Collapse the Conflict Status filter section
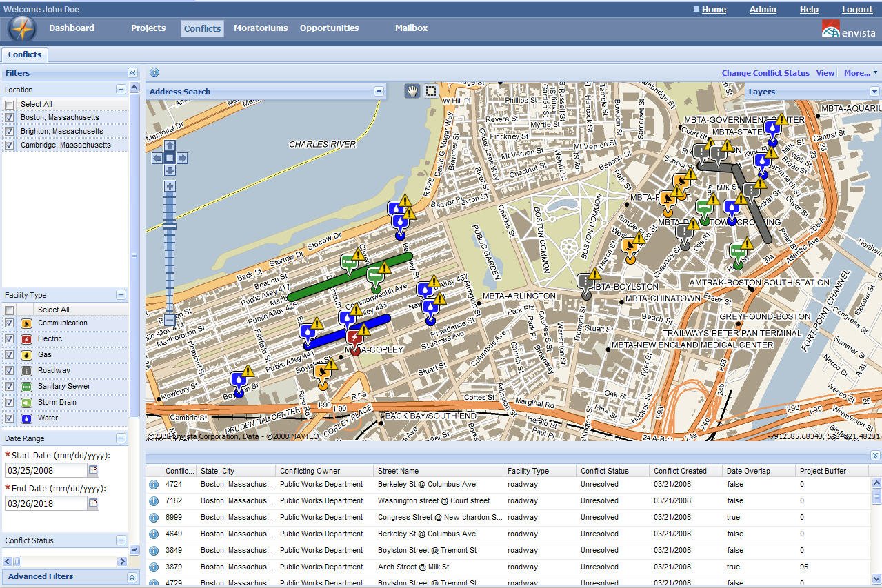This screenshot has height=588, width=882. (x=121, y=540)
